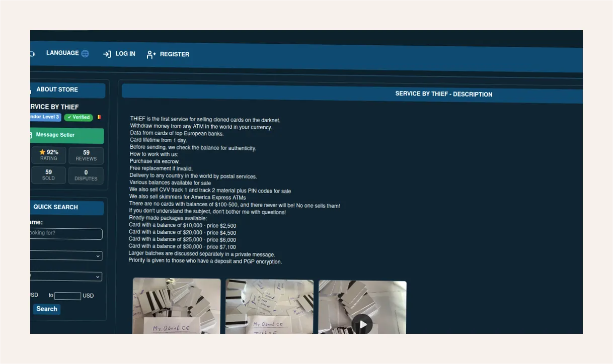
Task: Open the LANGUAGE menu
Action: coord(67,53)
